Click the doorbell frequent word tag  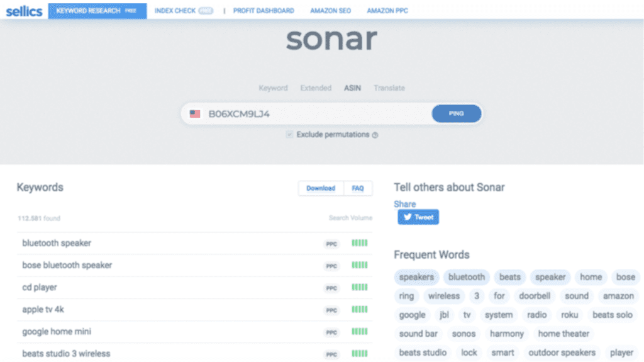pyautogui.click(x=535, y=296)
